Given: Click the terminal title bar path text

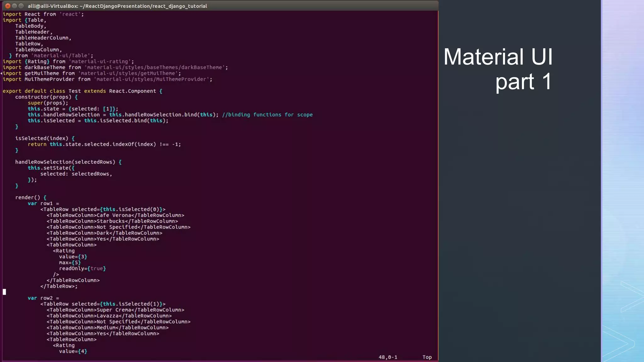Looking at the screenshot, I should pos(117,6).
